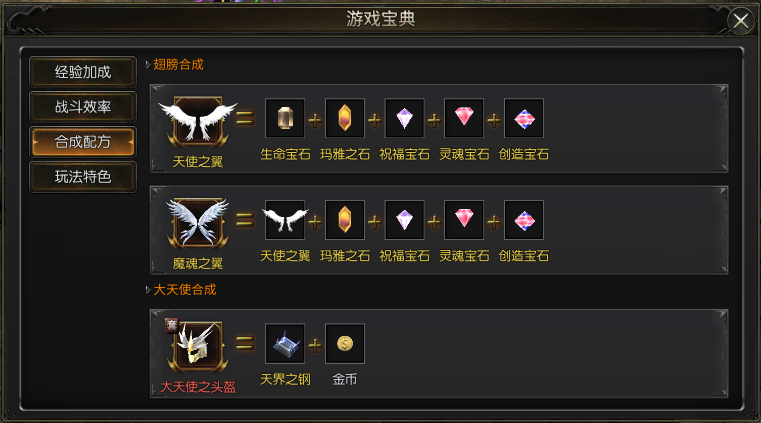761x423 pixels.
Task: Select 创造宝石 icon in 魔魂之翼 recipe
Action: pyautogui.click(x=524, y=220)
